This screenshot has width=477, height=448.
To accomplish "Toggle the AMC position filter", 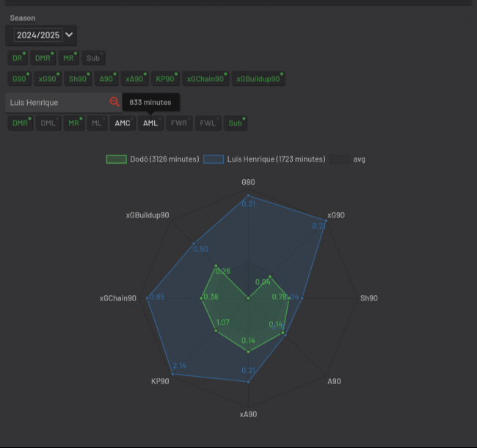I will tap(123, 123).
